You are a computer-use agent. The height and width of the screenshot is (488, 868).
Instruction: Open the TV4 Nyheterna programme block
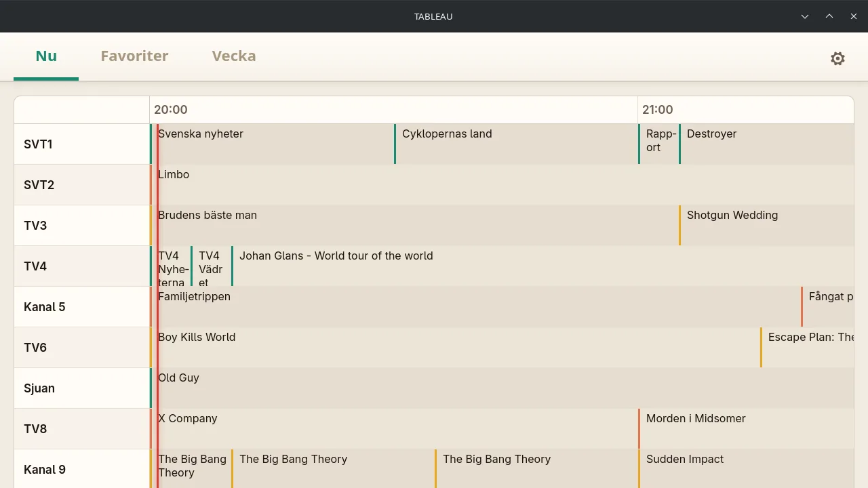(170, 266)
